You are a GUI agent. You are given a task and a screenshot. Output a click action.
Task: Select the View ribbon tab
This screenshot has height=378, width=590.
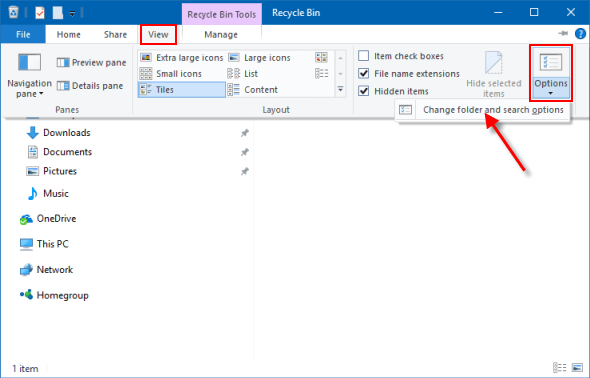click(x=158, y=35)
